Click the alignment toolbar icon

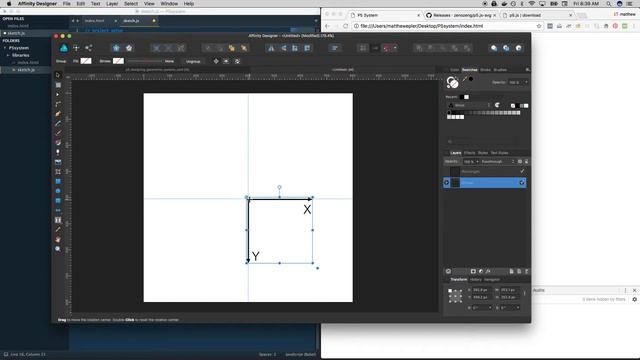335,48
